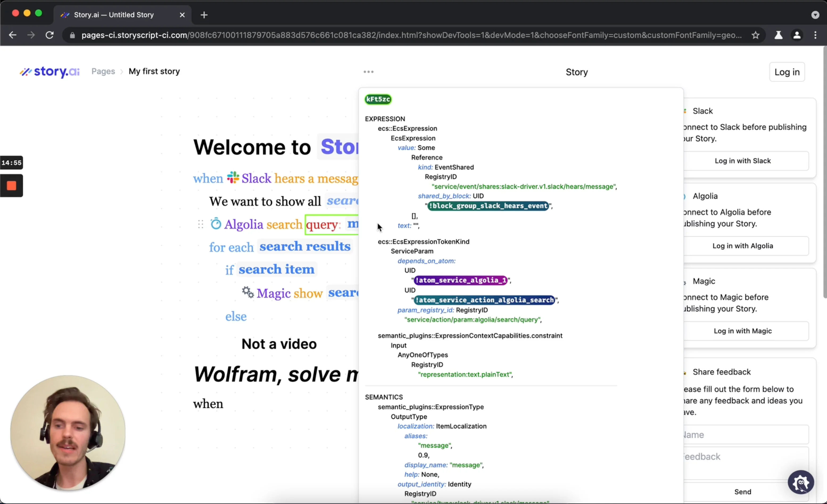This screenshot has width=827, height=504.
Task: Click the !atom_service_action_algolia_search UID badge
Action: click(484, 300)
